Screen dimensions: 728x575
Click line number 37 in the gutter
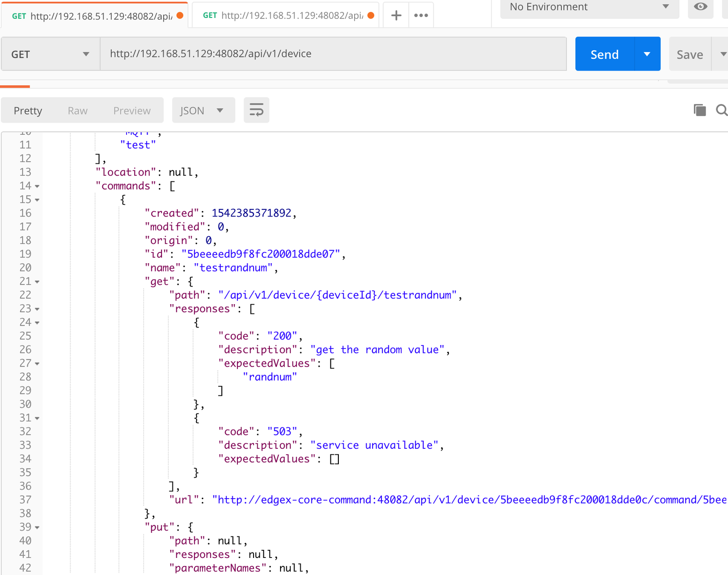[26, 500]
